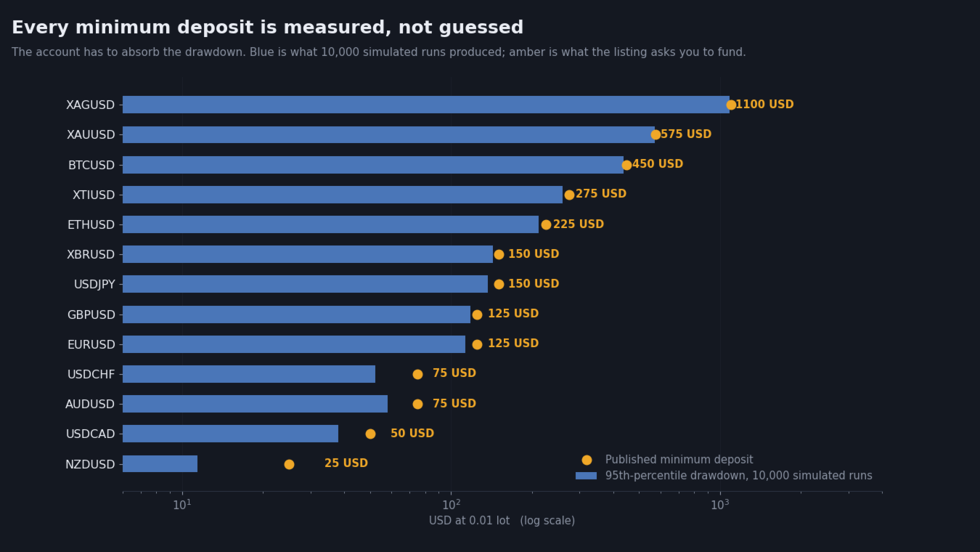
Task: Click the XTIUSD amber dot at 275 USD
Action: tap(569, 195)
